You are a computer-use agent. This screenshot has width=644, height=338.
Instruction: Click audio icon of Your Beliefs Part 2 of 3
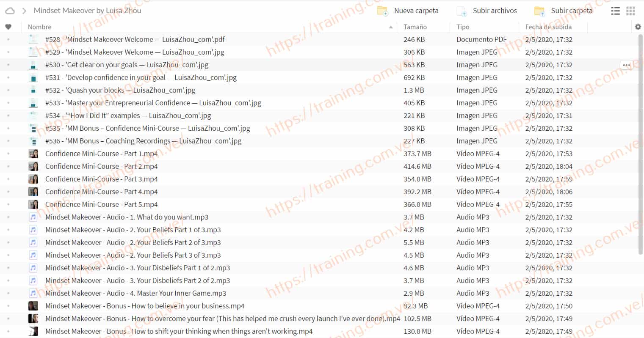pyautogui.click(x=33, y=242)
